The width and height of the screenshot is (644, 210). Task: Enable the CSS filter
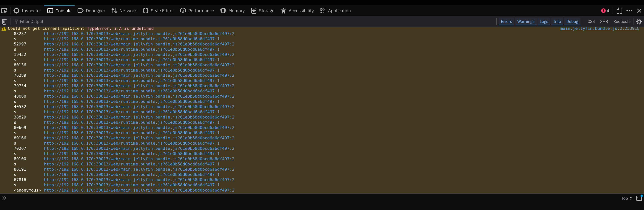591,21
